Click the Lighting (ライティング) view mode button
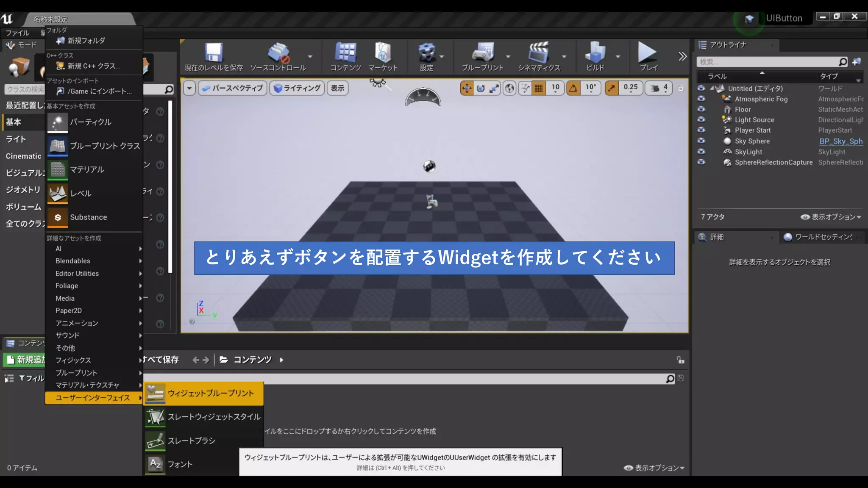 (297, 88)
